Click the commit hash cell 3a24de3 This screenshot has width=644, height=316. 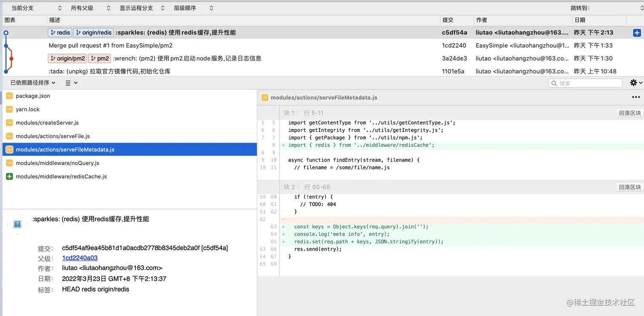point(454,58)
